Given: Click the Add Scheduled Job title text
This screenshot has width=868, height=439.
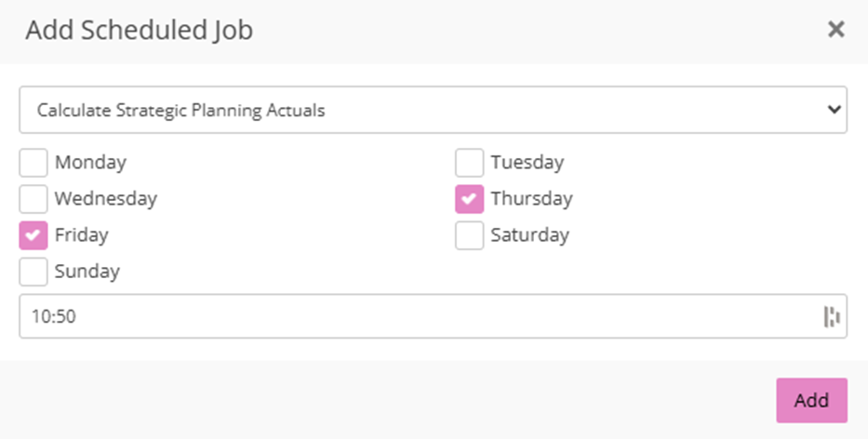Looking at the screenshot, I should [x=140, y=30].
